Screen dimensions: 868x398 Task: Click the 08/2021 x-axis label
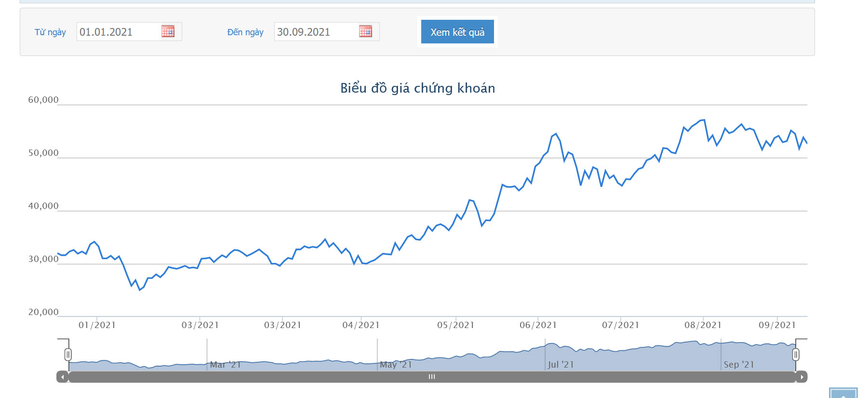[x=703, y=325]
